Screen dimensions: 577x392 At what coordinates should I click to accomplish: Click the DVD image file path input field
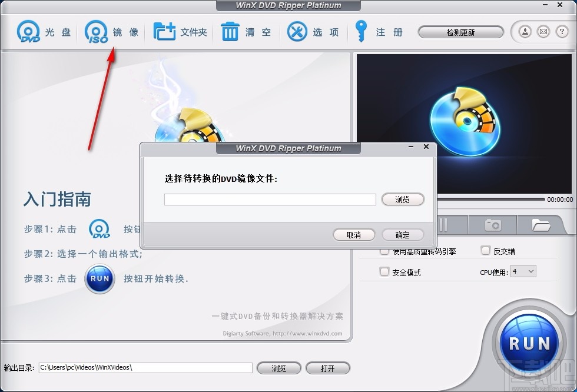click(270, 200)
